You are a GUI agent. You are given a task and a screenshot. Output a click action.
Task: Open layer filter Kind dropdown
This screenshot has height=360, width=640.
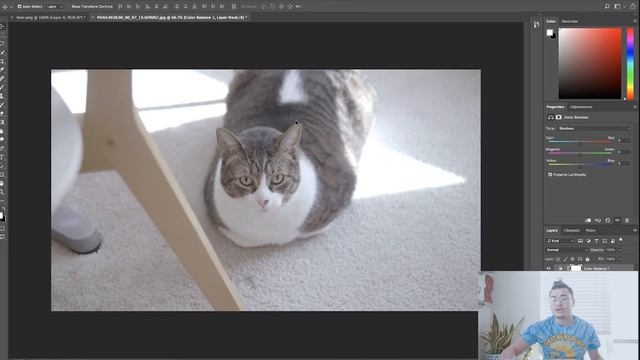(x=560, y=241)
